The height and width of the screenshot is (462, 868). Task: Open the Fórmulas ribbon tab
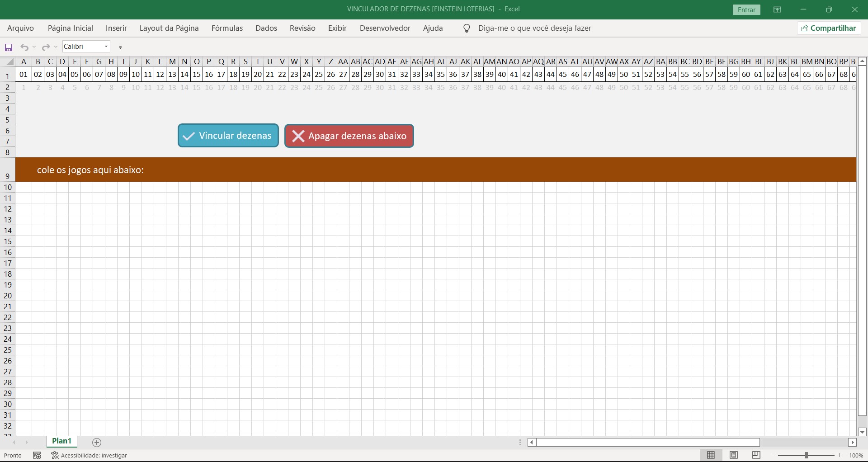(x=227, y=28)
